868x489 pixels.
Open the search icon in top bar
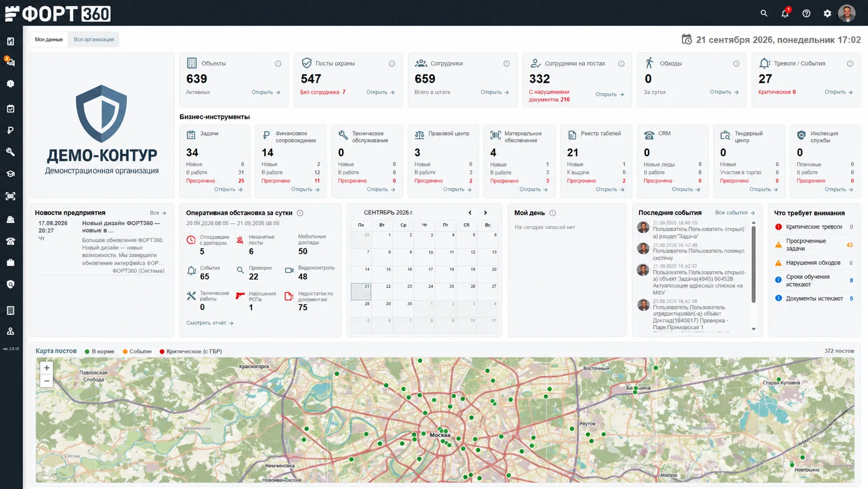764,14
